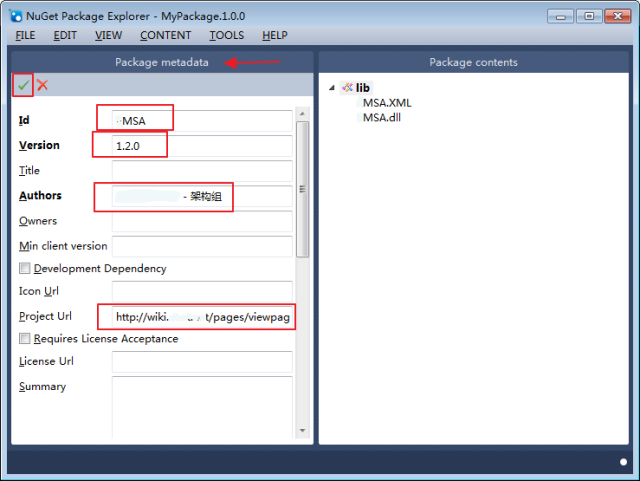Click the Package contents panel header
This screenshot has width=640, height=481.
473,62
